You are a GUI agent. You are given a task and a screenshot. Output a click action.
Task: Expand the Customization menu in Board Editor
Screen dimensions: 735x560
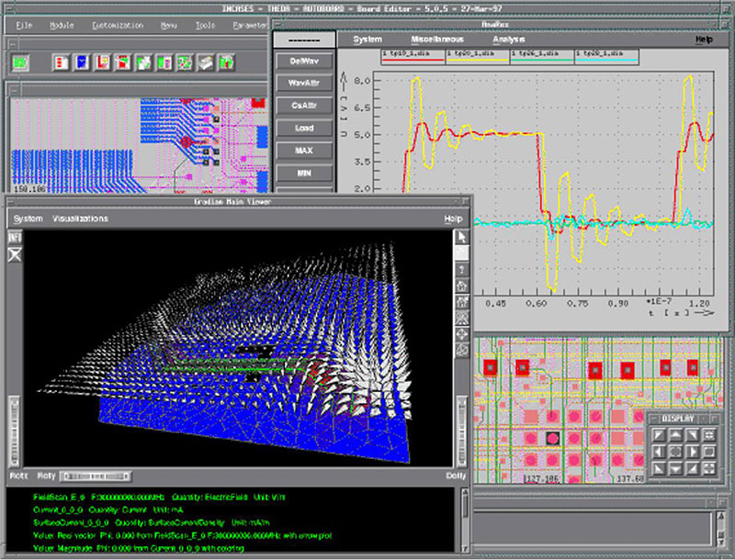[x=119, y=25]
